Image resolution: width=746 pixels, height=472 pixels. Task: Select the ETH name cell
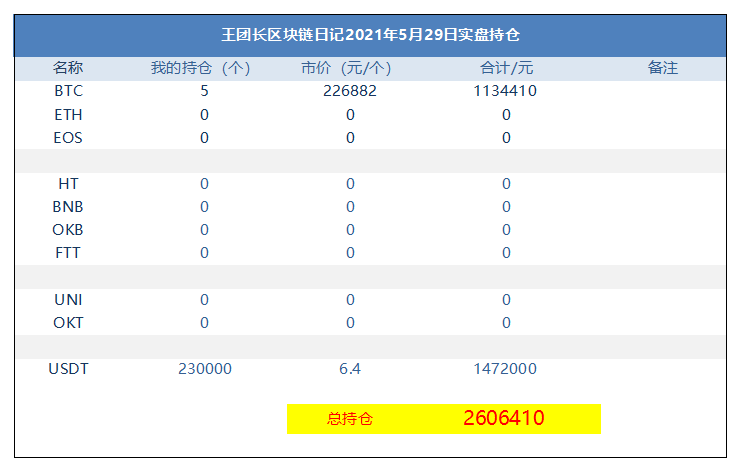click(x=68, y=115)
